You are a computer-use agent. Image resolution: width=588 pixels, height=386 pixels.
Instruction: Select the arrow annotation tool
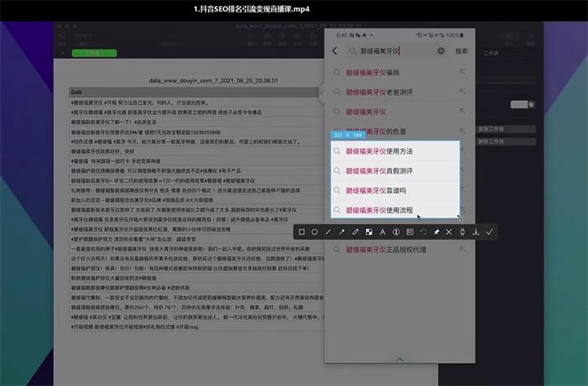tap(342, 232)
